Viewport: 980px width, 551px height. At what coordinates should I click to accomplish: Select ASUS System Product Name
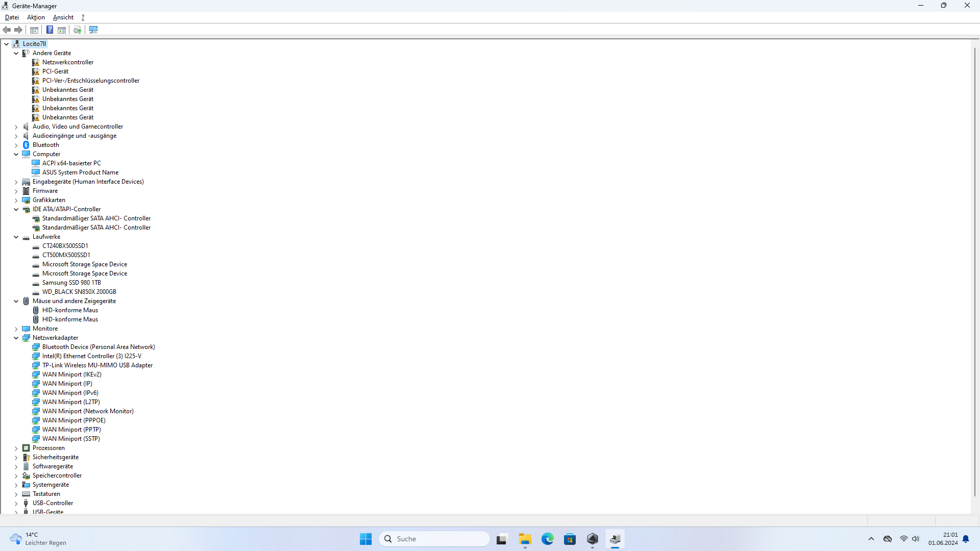click(x=80, y=172)
